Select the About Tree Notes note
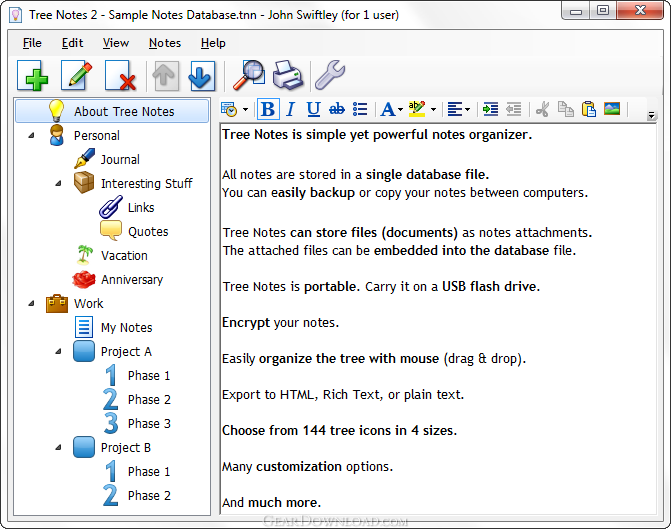The height and width of the screenshot is (529, 671). [x=112, y=111]
